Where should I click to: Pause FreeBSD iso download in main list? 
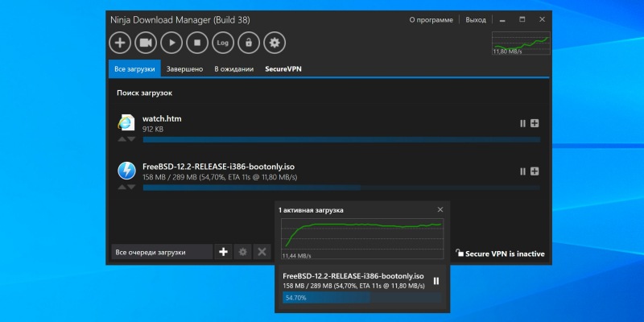coord(522,171)
